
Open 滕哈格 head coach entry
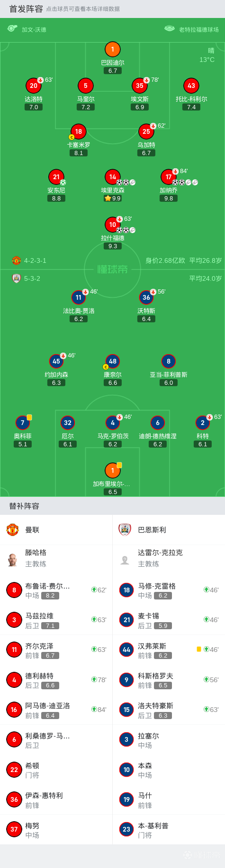(x=56, y=558)
